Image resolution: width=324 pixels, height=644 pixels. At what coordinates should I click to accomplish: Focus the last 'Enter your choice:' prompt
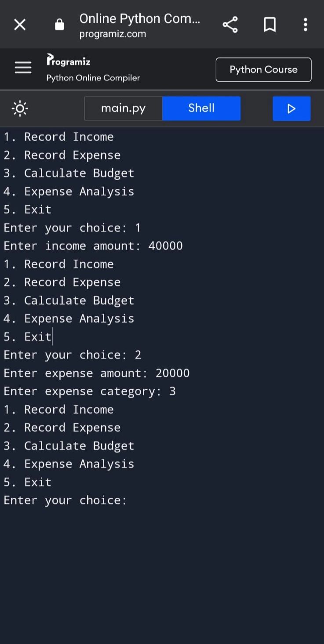tap(65, 500)
